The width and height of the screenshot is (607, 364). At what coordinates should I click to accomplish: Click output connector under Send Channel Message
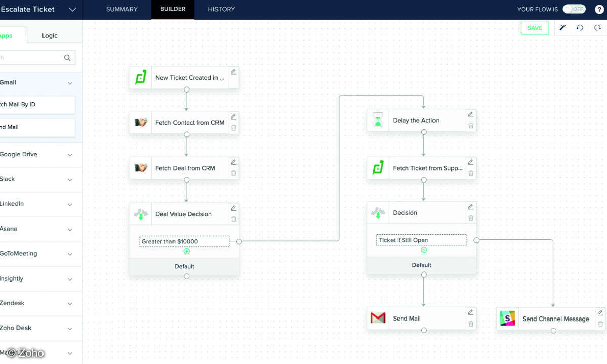click(553, 331)
